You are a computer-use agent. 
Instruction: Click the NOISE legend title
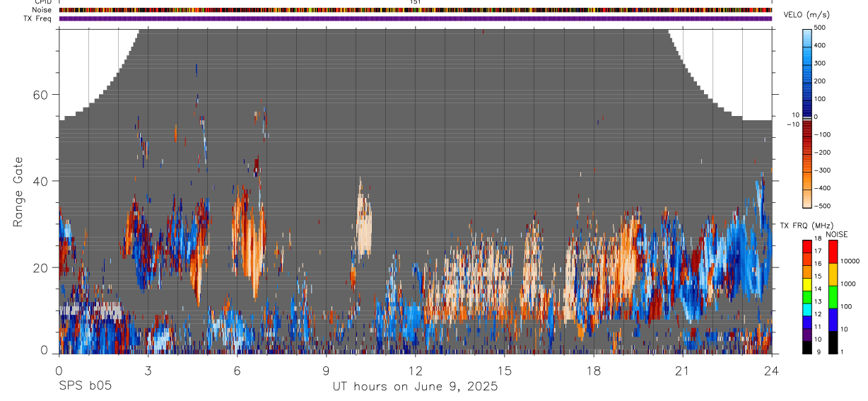[837, 234]
